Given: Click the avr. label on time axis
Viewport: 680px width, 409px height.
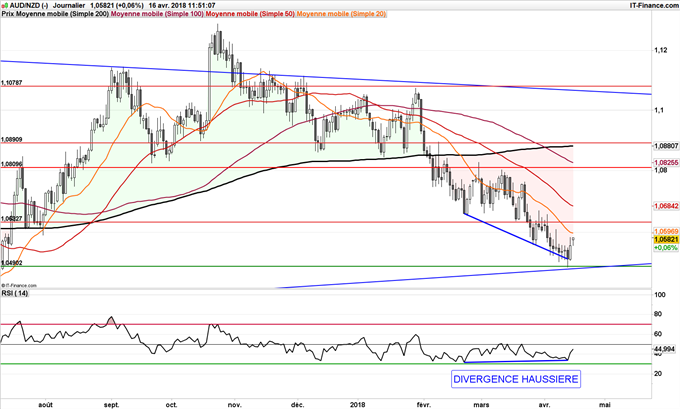Looking at the screenshot, I should click(544, 405).
